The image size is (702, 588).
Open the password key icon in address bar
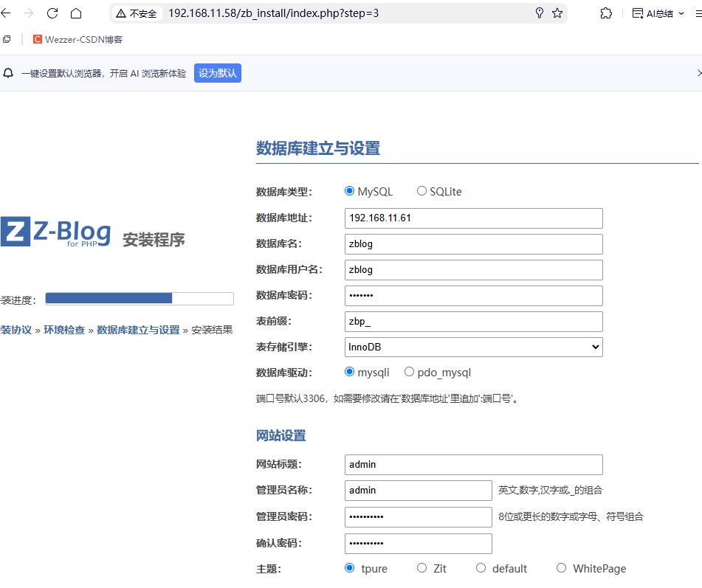point(540,13)
